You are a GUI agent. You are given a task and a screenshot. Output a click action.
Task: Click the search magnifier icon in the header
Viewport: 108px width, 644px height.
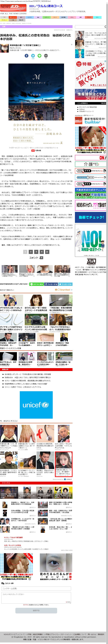pos(105,27)
